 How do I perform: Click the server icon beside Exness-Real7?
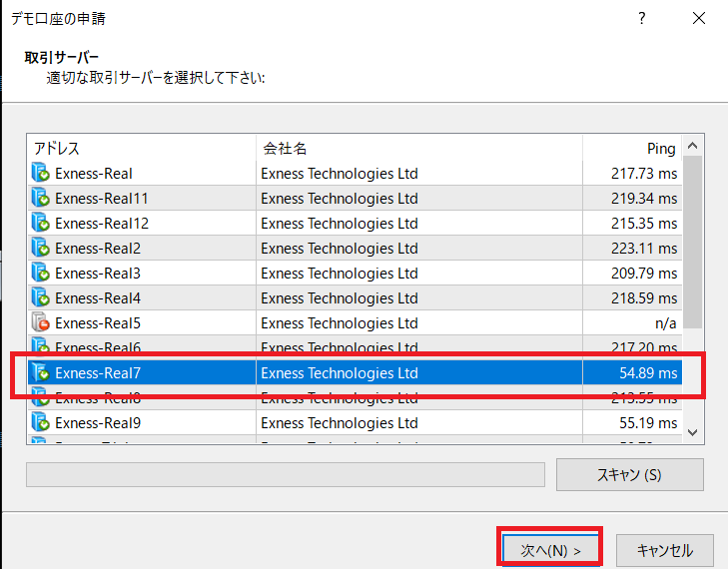pos(40,372)
